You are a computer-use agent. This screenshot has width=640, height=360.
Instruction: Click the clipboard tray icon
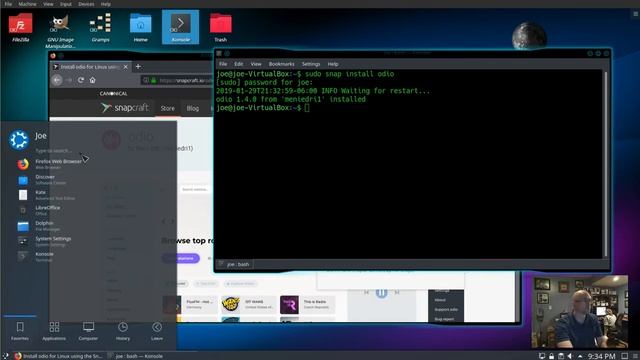tap(561, 356)
